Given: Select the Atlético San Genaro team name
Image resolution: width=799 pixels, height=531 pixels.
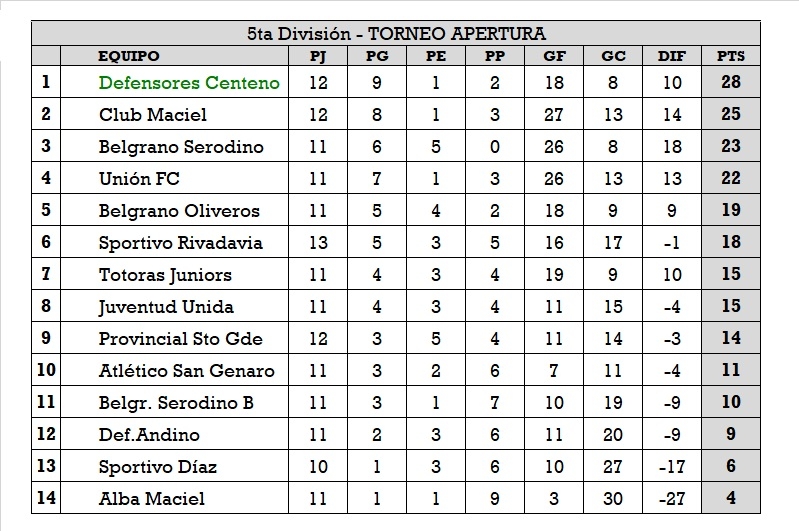Looking at the screenshot, I should pos(186,371).
